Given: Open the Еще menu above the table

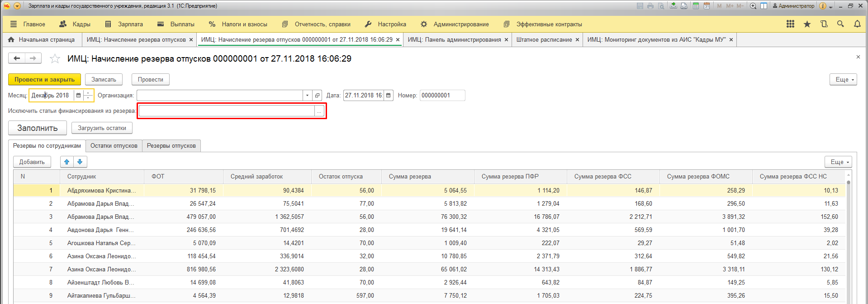Looking at the screenshot, I should [x=838, y=162].
